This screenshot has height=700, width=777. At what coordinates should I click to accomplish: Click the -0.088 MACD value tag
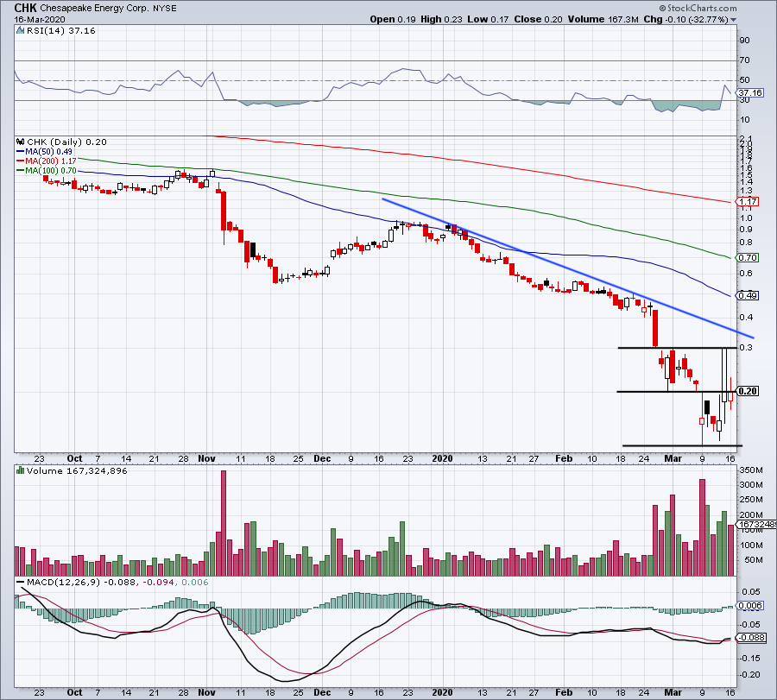(x=749, y=638)
